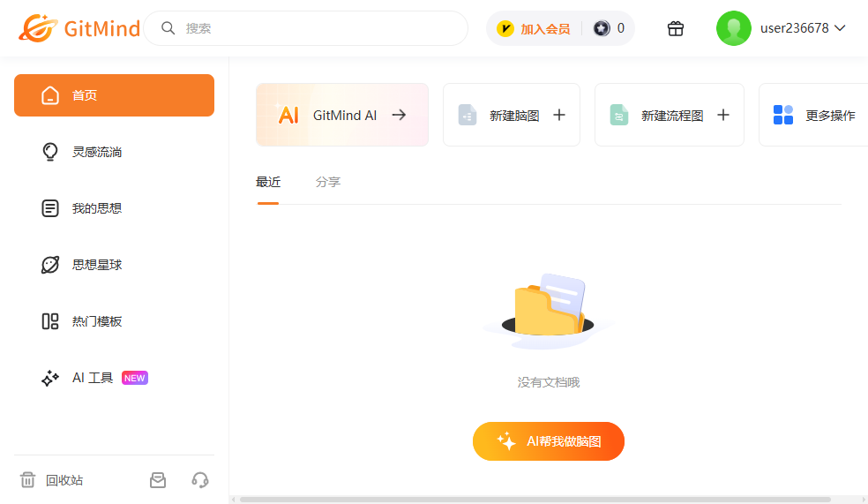Click the plus next to 新建脑图
The width and height of the screenshot is (868, 504).
click(x=559, y=115)
